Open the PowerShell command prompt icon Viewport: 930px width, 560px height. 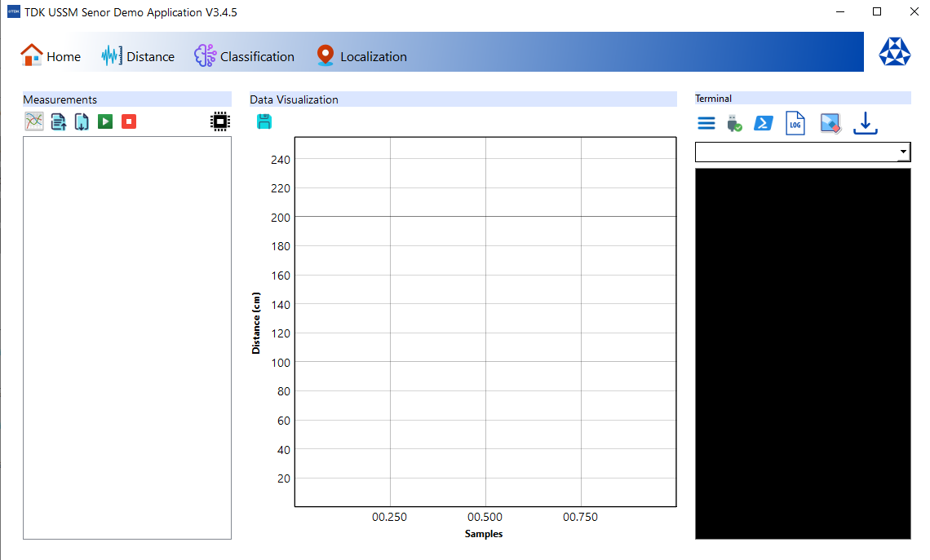[764, 123]
